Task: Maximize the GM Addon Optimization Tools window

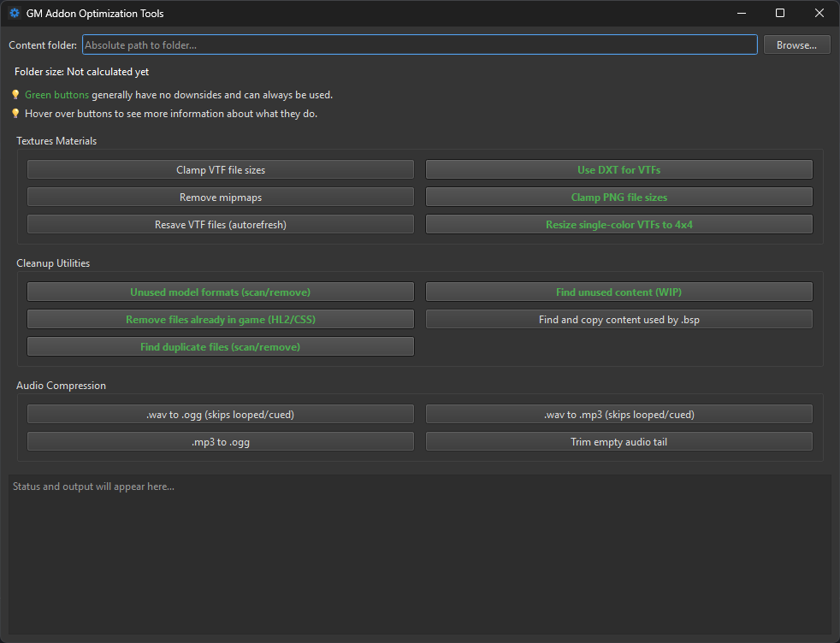Action: [780, 14]
